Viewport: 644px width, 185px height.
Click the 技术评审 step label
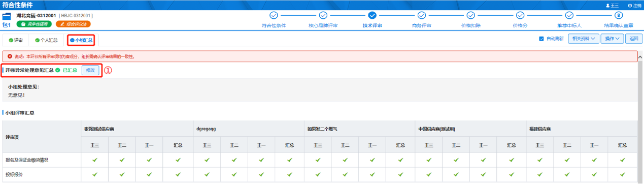[372, 25]
